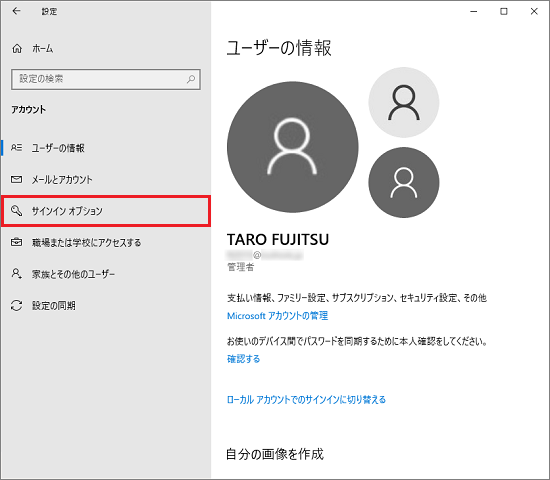
Task: Select ユーザーの情報 in the sidebar
Action: pos(106,148)
